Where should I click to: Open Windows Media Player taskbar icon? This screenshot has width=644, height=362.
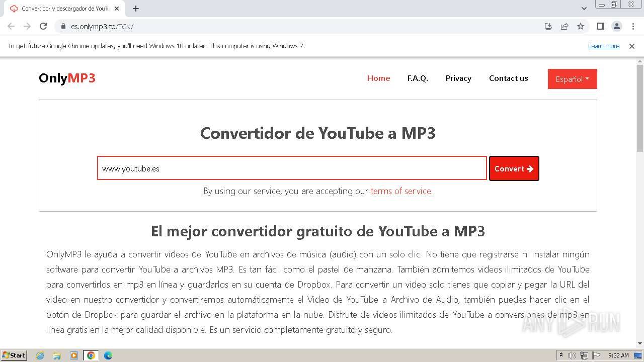74,355
